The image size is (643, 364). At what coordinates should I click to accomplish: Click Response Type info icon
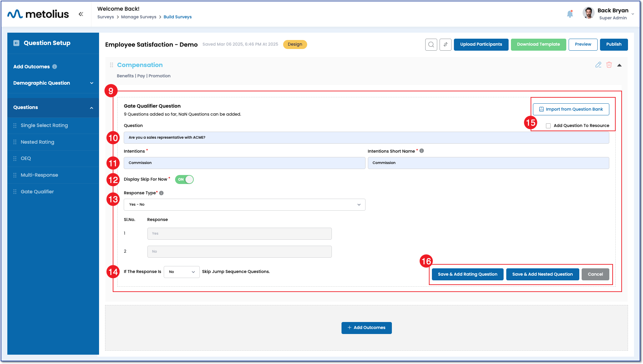161,193
